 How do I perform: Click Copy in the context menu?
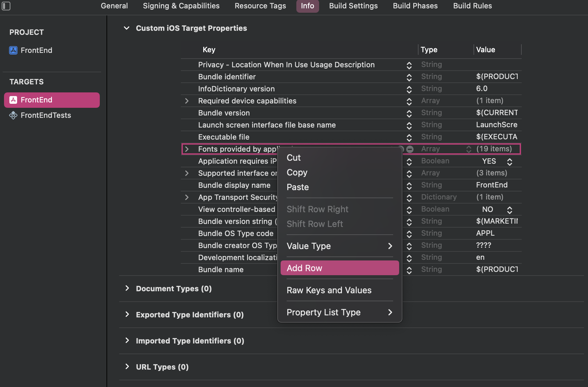(297, 172)
